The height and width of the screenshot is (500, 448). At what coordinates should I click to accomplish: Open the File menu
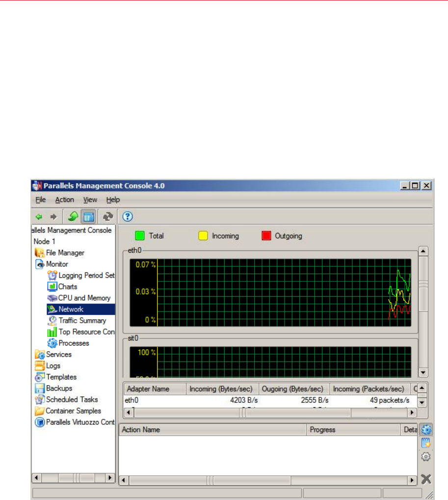[x=40, y=199]
